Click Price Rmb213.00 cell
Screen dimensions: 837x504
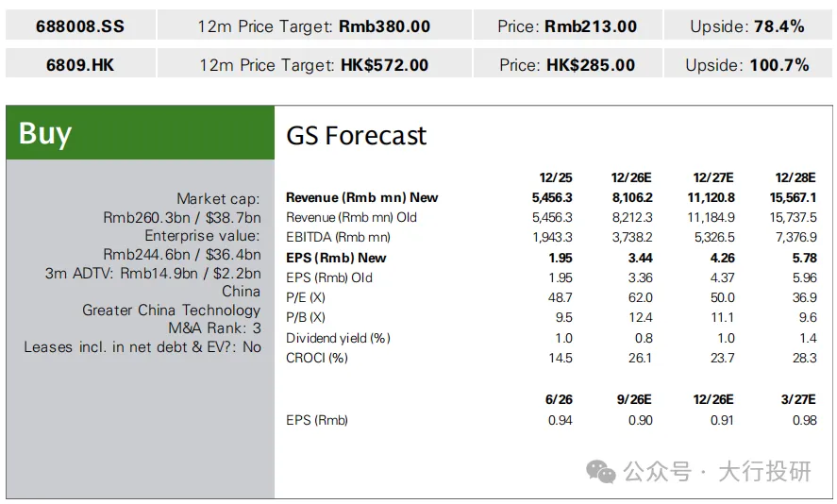567,25
